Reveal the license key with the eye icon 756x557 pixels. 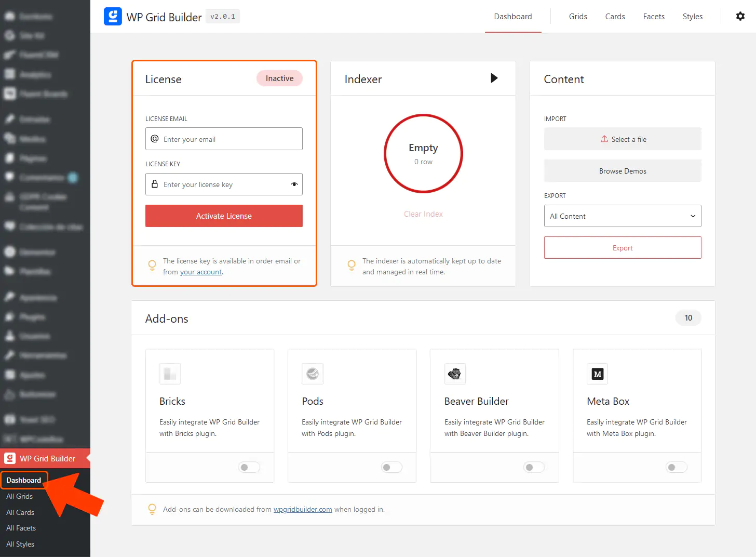[x=293, y=184]
